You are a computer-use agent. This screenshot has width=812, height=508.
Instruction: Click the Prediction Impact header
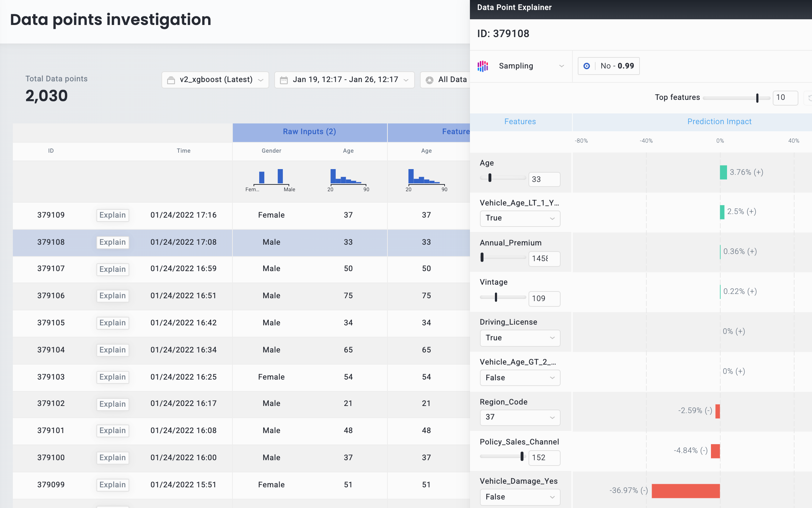click(719, 122)
